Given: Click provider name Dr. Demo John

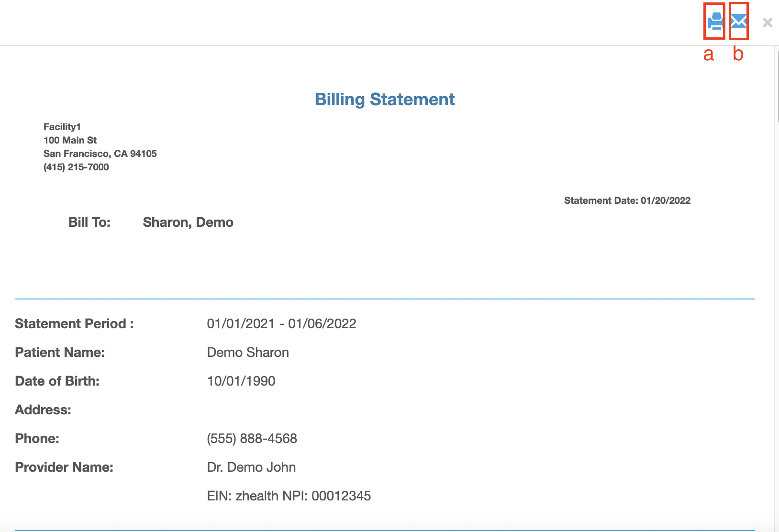Looking at the screenshot, I should pos(251,467).
